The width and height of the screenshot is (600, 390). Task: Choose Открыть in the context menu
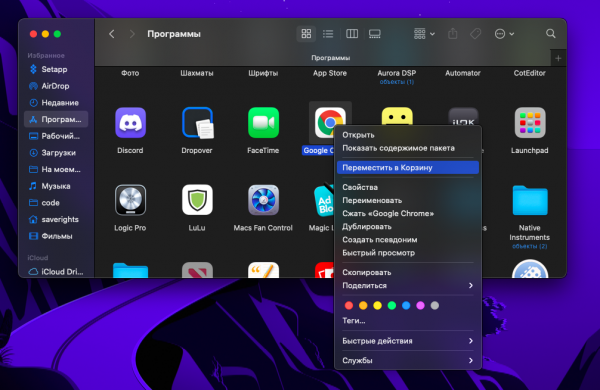coord(408,135)
